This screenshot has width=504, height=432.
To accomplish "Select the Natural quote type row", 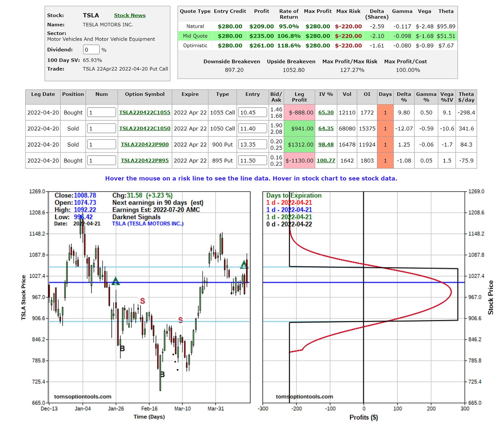I will tap(317, 26).
